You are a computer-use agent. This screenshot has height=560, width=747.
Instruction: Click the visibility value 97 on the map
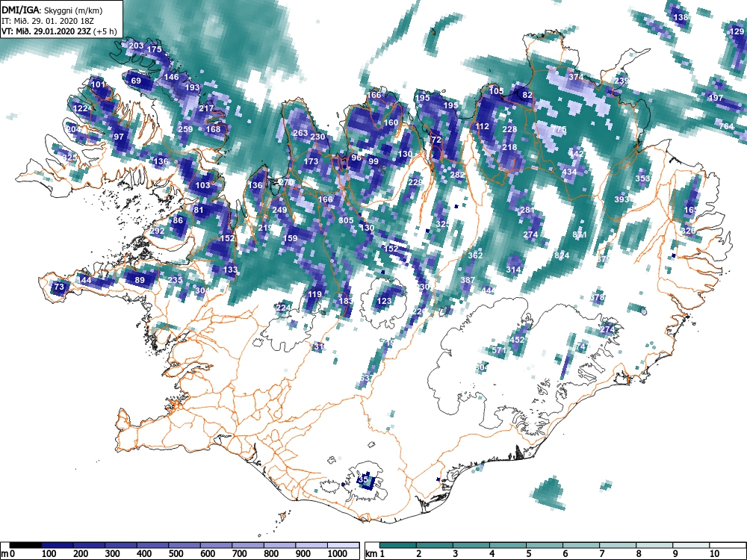[119, 137]
